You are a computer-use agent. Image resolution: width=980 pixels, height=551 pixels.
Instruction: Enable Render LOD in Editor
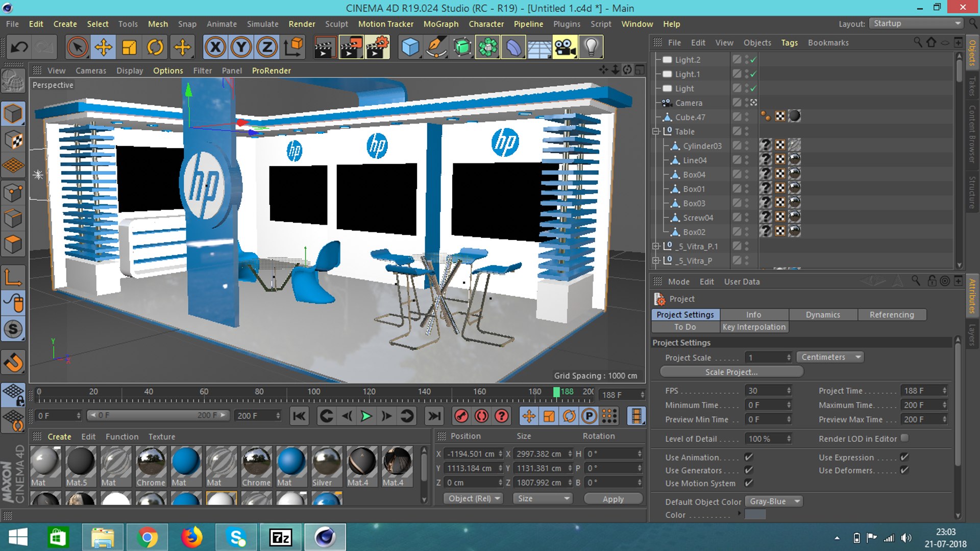coord(904,438)
